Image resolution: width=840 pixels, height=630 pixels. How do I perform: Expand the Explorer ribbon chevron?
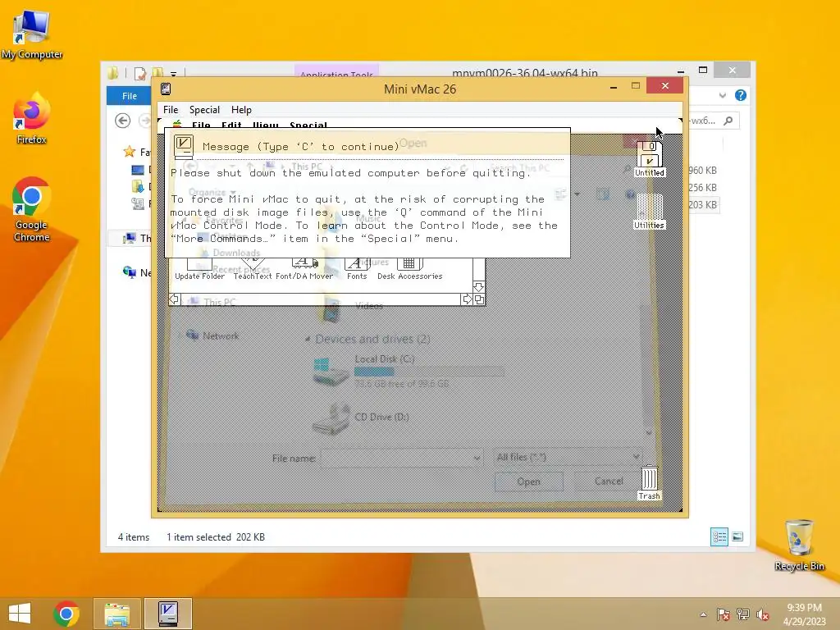(723, 95)
